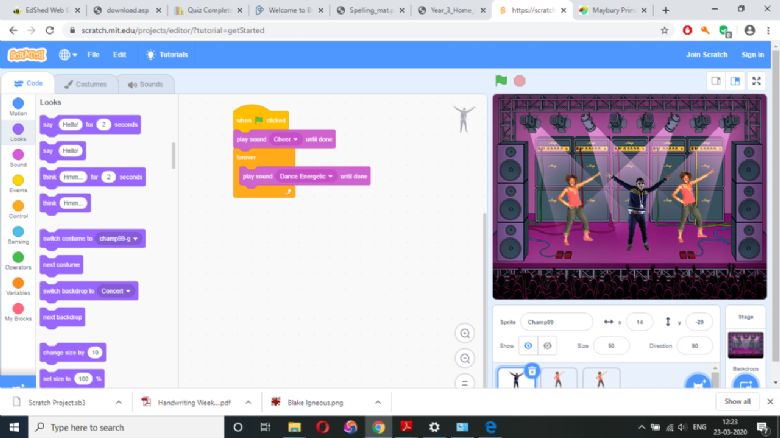The height and width of the screenshot is (438, 780).
Task: Bookmark this page with star icon
Action: [x=665, y=30]
